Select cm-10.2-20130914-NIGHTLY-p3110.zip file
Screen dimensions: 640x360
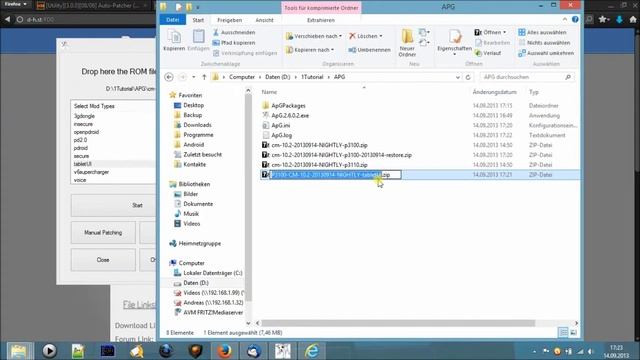319,165
